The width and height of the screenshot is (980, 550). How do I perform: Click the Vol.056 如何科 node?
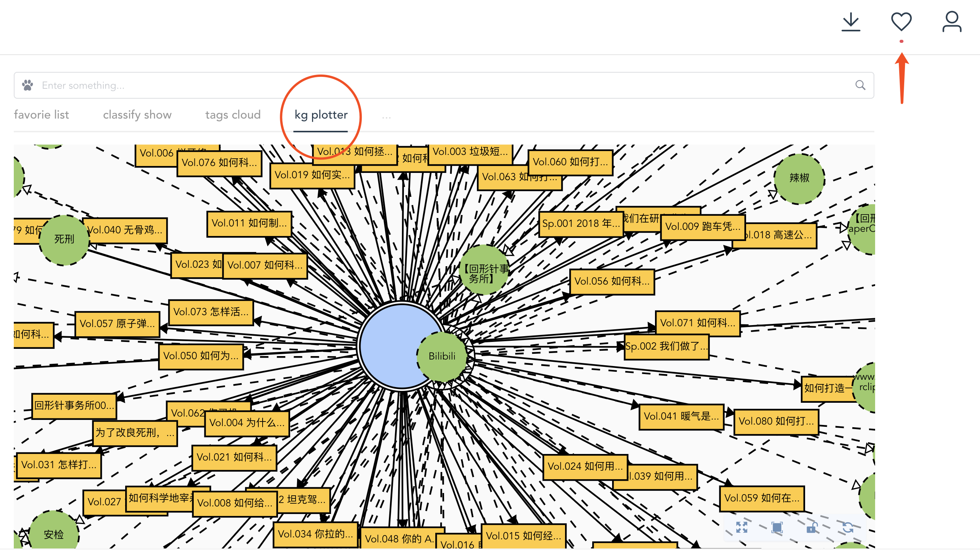point(612,281)
